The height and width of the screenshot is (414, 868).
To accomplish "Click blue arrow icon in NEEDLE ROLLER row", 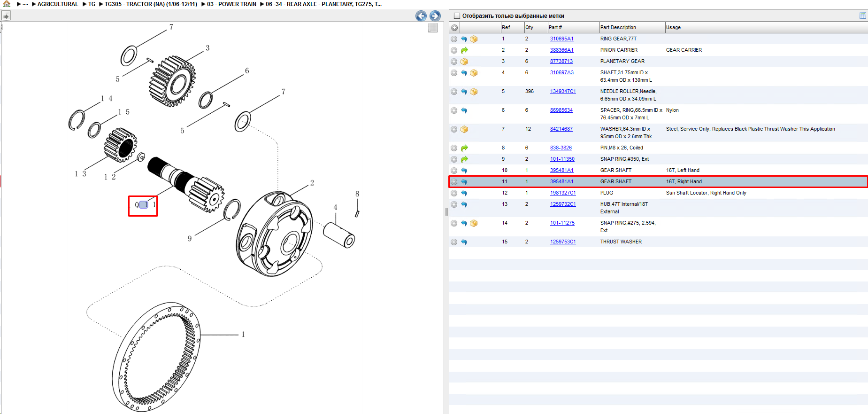I will coord(464,92).
